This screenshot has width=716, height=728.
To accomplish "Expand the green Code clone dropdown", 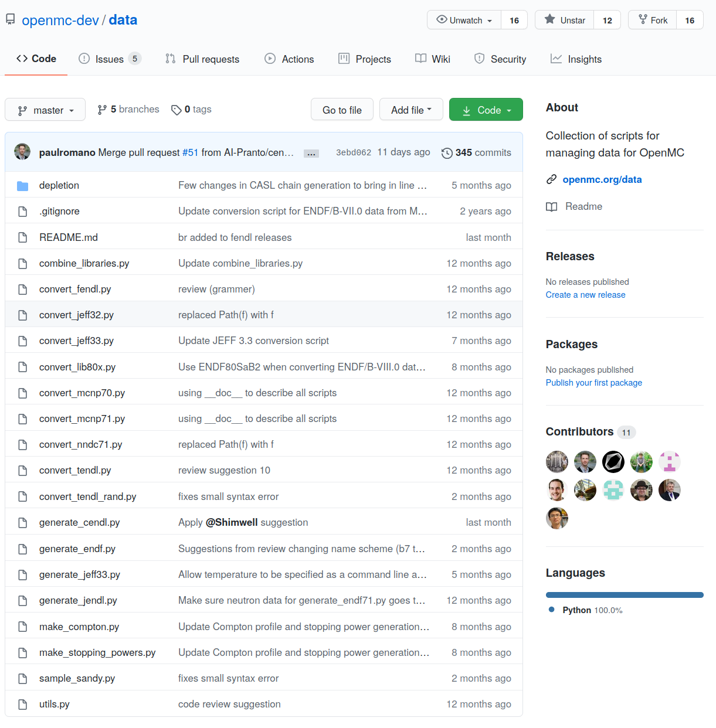I will (x=486, y=110).
